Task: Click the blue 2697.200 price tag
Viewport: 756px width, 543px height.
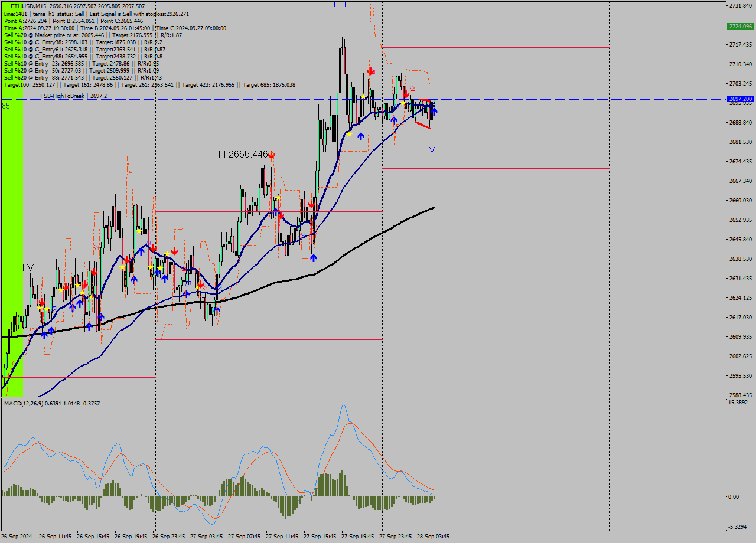Action: point(741,99)
